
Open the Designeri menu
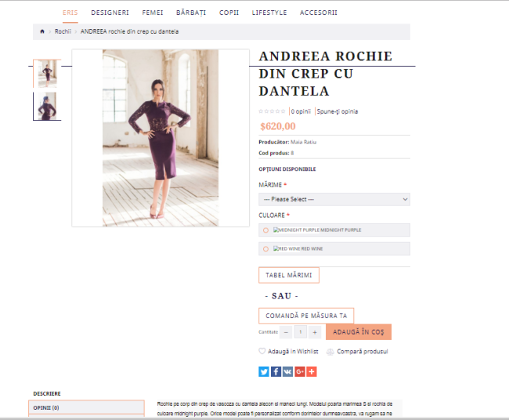[x=110, y=13]
